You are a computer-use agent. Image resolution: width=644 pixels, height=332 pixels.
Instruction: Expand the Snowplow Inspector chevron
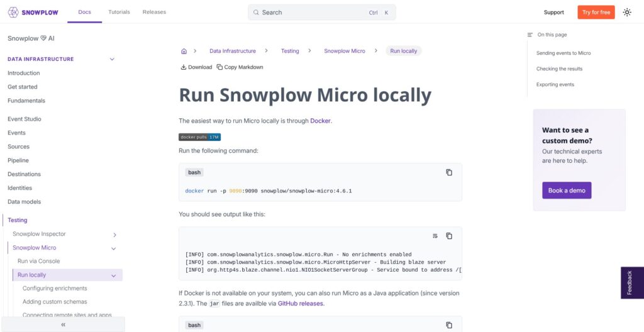114,235
